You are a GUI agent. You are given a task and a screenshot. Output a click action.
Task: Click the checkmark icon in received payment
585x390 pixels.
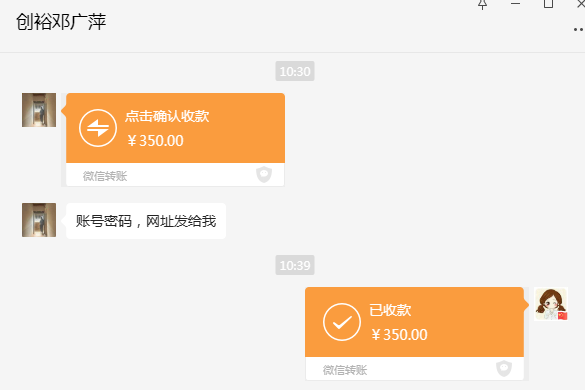pyautogui.click(x=342, y=322)
